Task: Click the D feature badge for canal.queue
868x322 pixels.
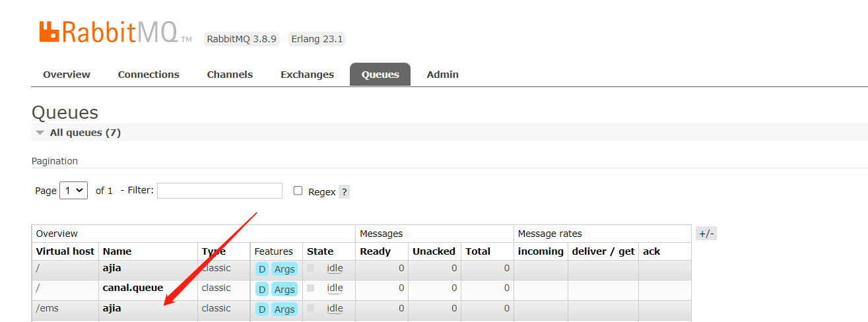Action: tap(262, 289)
